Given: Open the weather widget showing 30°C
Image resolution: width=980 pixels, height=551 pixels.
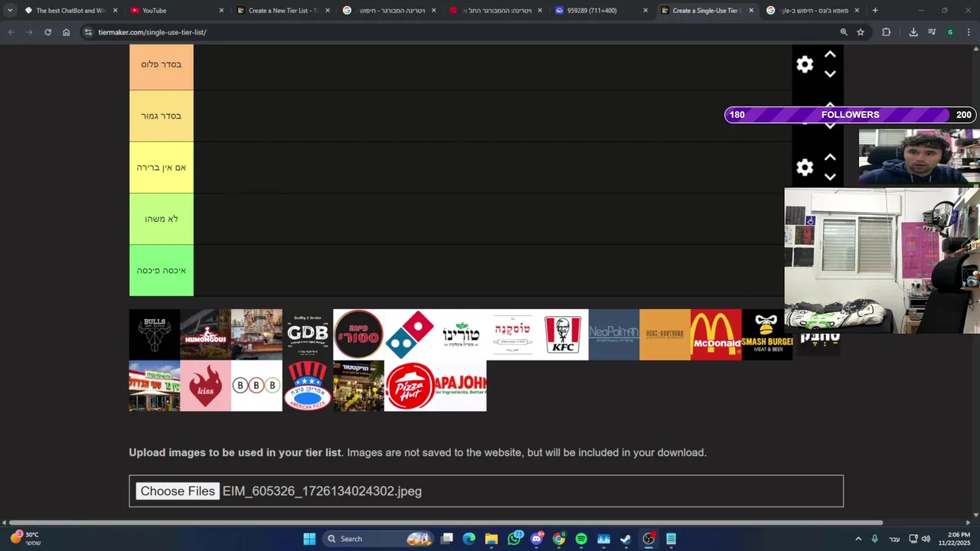Looking at the screenshot, I should tap(26, 539).
